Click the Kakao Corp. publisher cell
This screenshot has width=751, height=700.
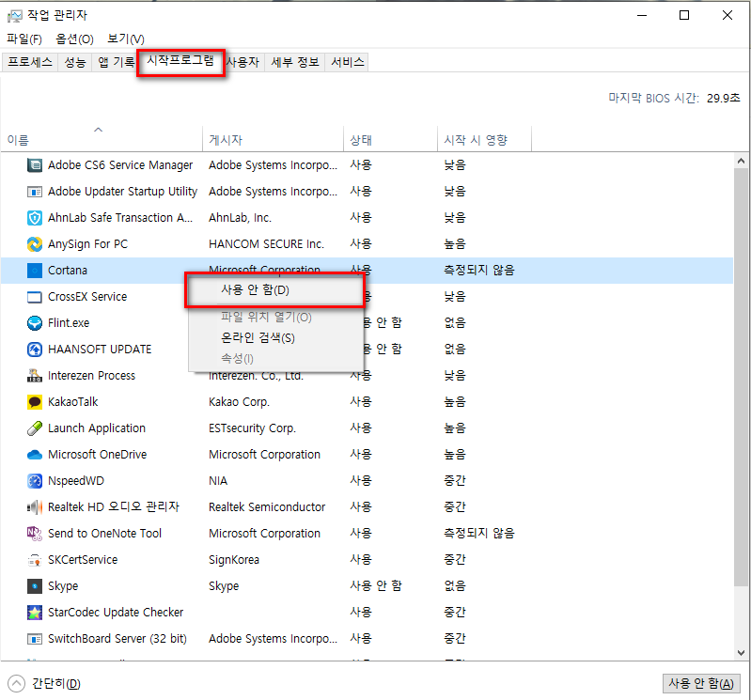coord(239,402)
